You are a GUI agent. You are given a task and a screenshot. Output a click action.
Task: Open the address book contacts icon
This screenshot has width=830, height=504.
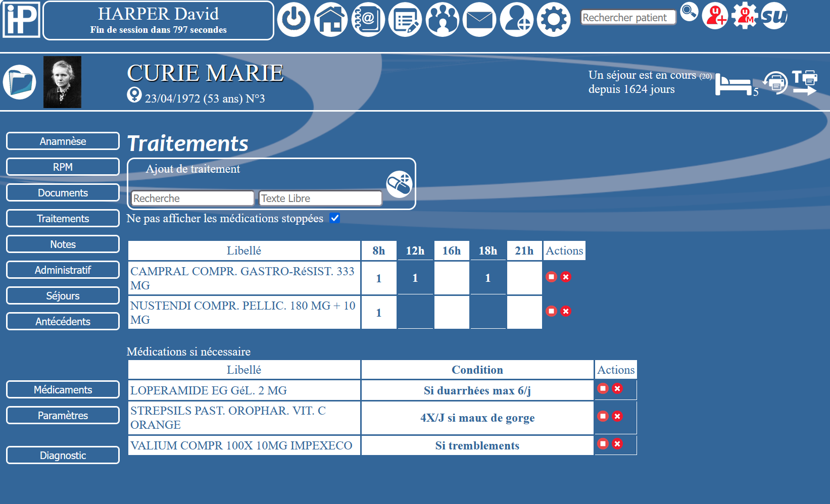click(368, 20)
